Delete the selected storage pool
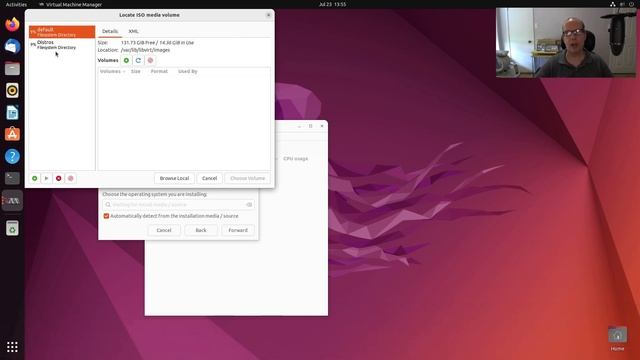 click(71, 178)
